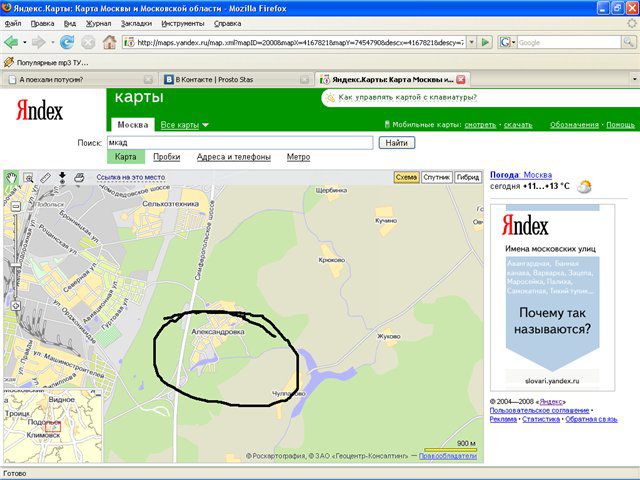Go to the home page icon
Image resolution: width=640 pixels, height=480 pixels.
point(109,42)
